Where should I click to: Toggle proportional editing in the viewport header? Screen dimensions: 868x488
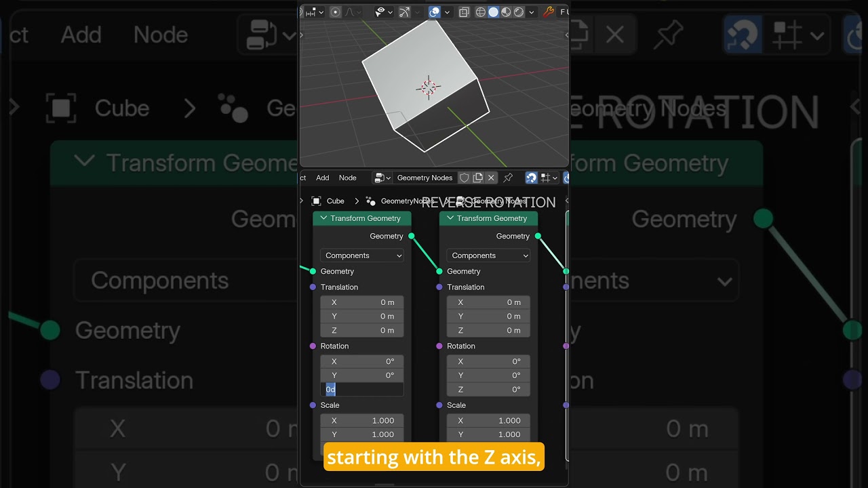pos(336,12)
